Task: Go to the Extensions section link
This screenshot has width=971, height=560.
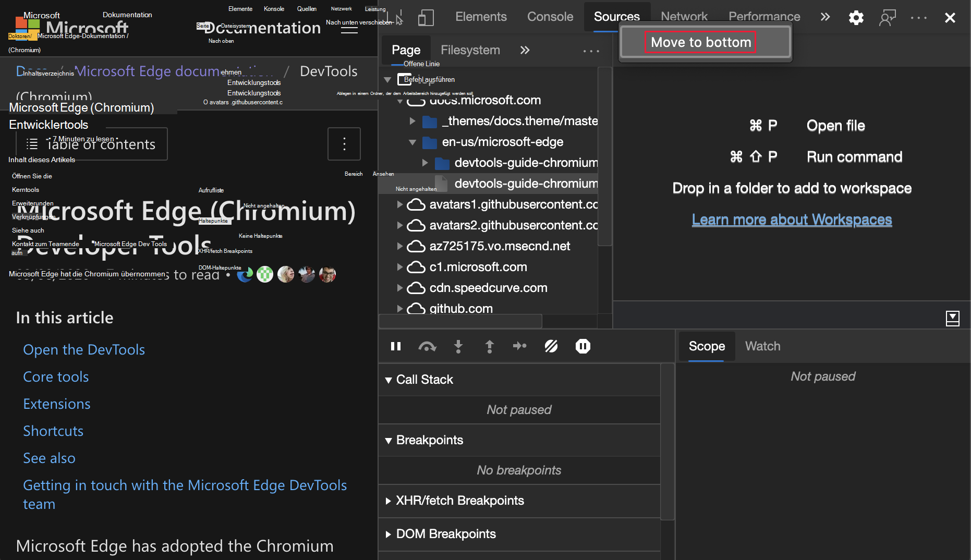Action: click(57, 404)
